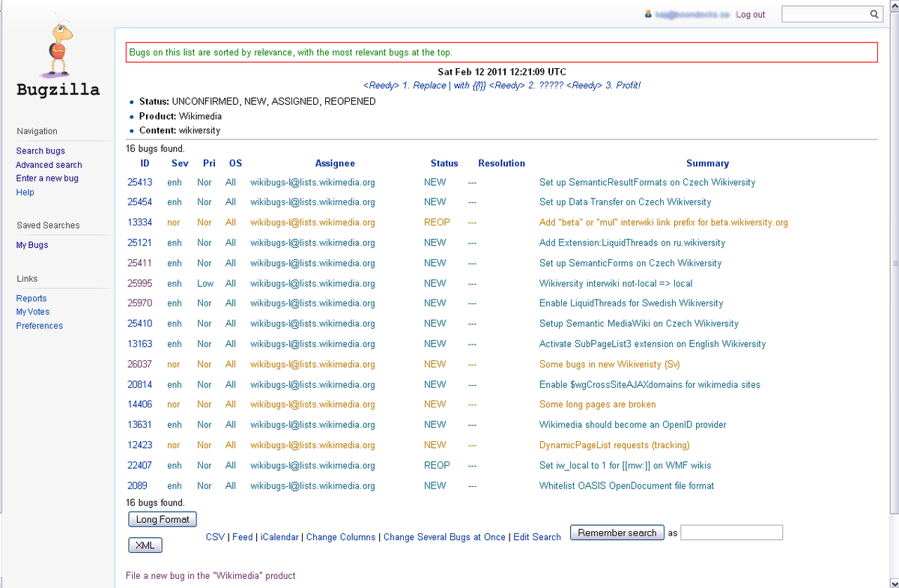Open bug 25413
This screenshot has height=588, width=899.
click(139, 182)
